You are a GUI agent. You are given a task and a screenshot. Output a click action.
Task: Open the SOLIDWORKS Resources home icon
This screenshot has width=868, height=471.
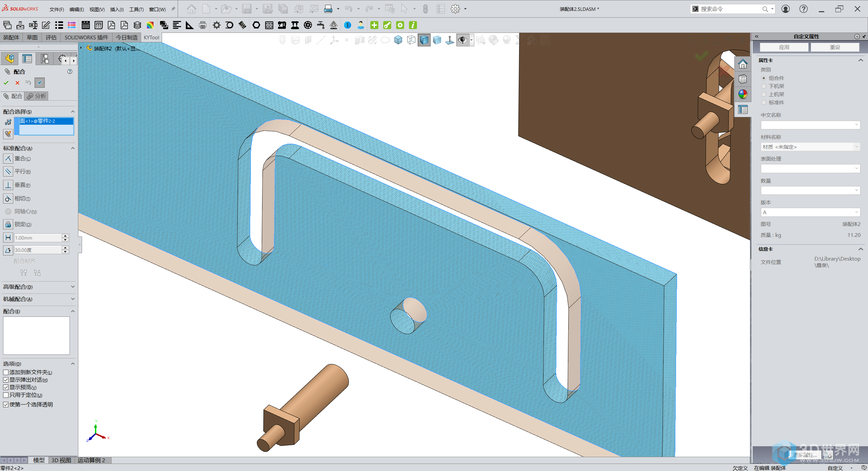(x=743, y=64)
